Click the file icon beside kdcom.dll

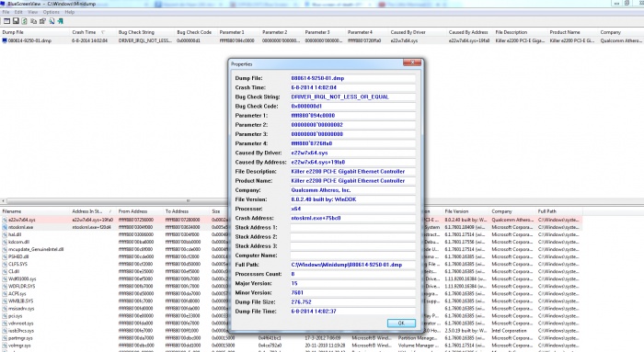point(5,242)
